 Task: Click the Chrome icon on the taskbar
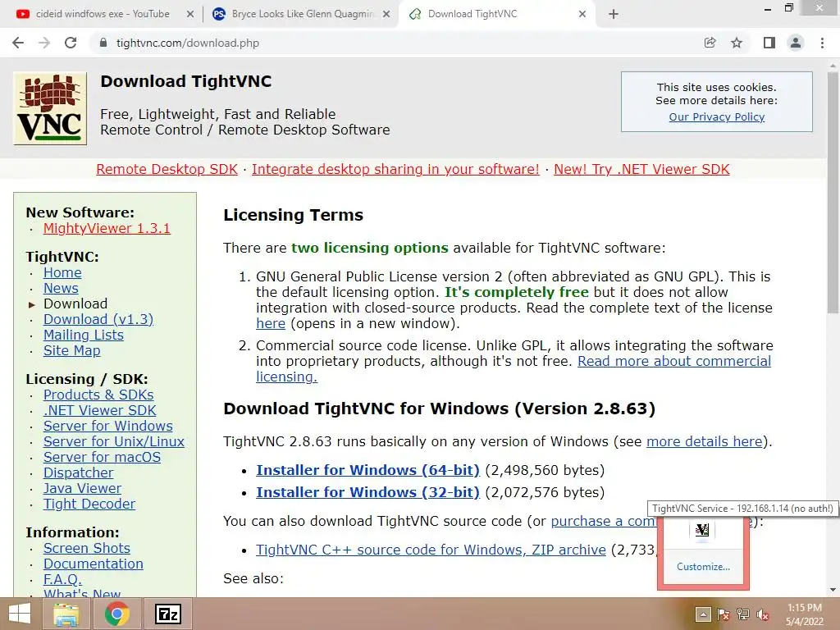[117, 614]
